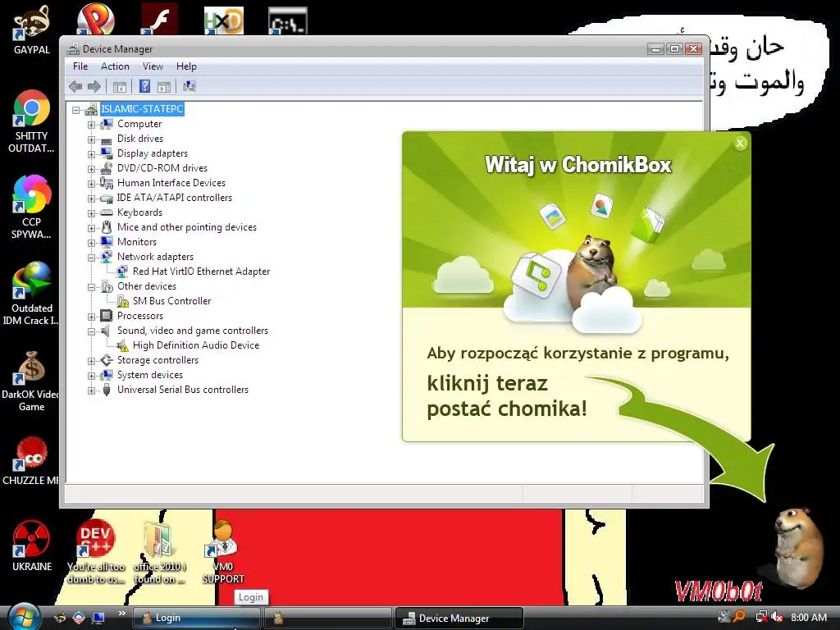Select Mice and other pointing devices

tap(187, 227)
